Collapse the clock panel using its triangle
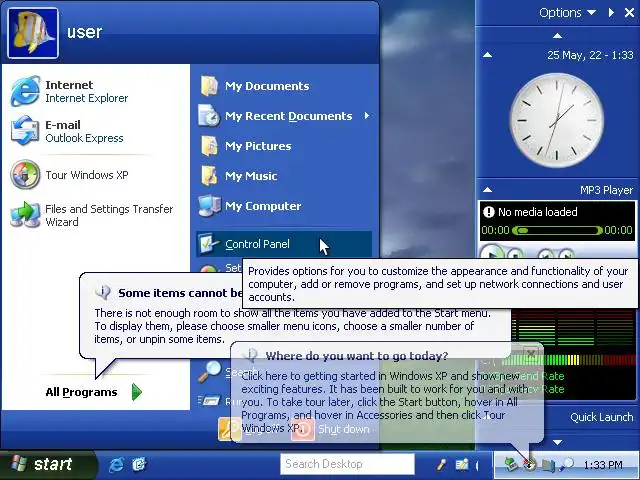The width and height of the screenshot is (640, 480). pos(487,55)
